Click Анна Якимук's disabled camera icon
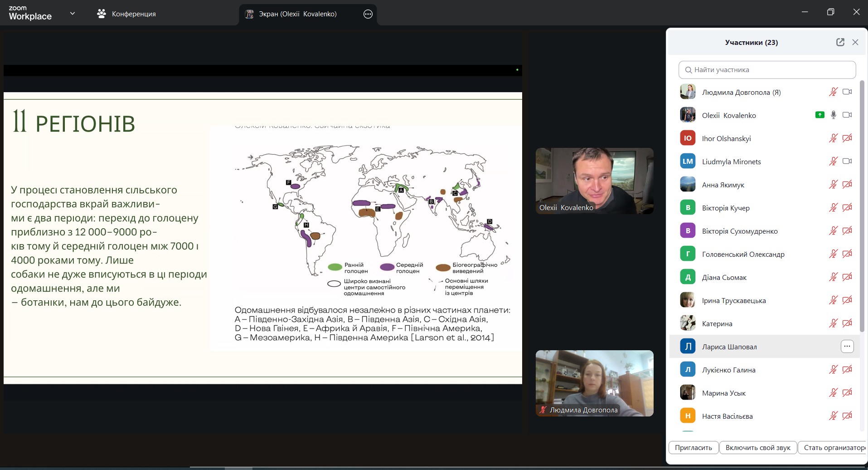868x470 pixels. 847,185
